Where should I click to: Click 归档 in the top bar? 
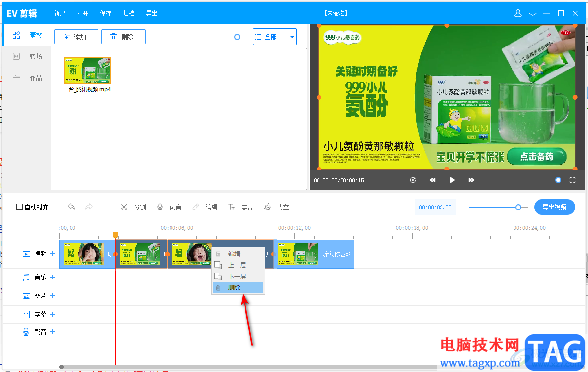click(129, 13)
